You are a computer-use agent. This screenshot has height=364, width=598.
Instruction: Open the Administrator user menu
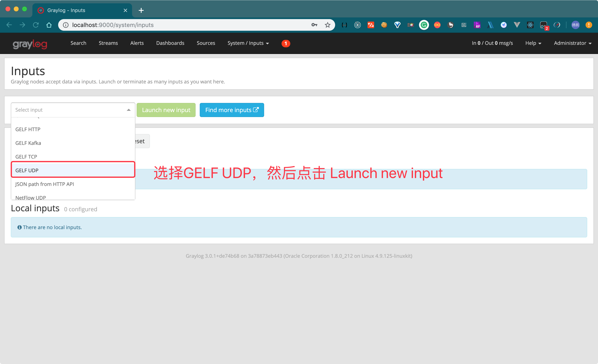pos(572,43)
